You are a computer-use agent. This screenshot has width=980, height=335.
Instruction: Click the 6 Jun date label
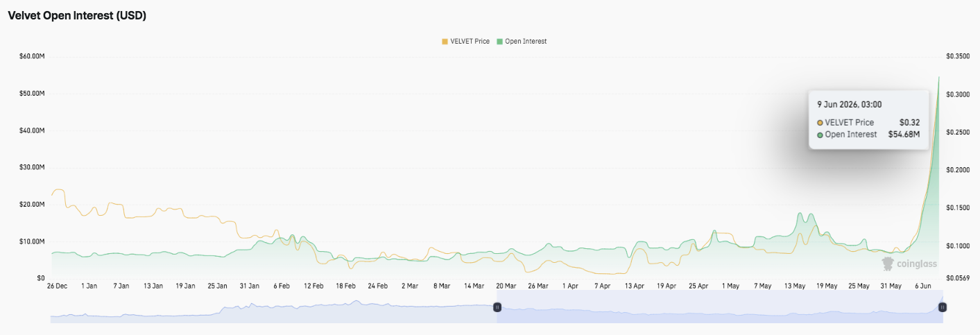point(922,286)
